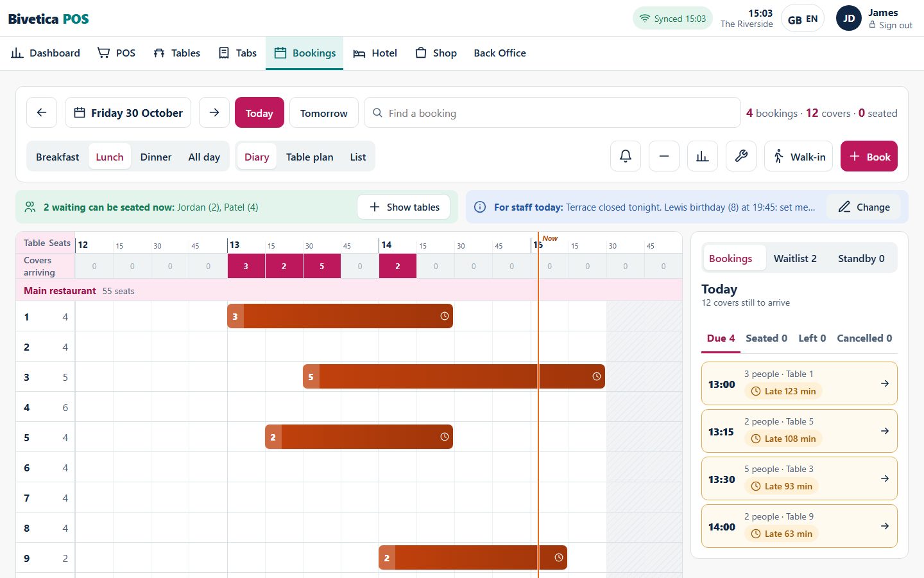
Task: Click the Show tables button
Action: click(x=404, y=207)
